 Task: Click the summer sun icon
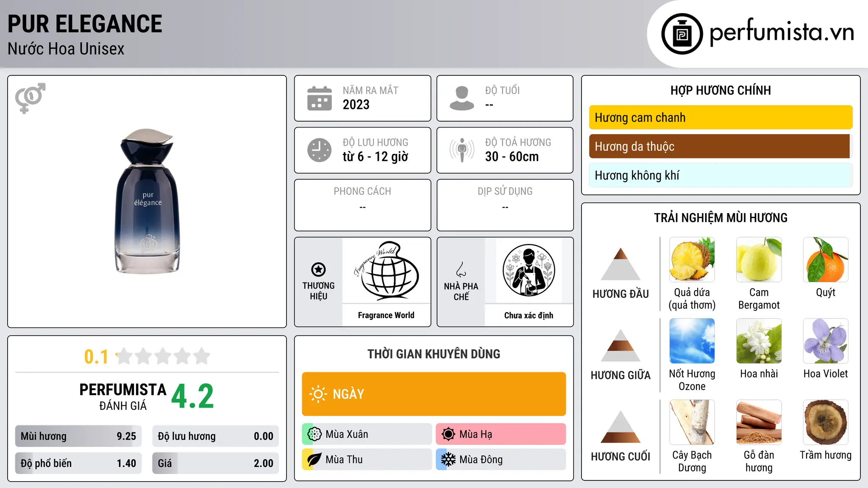pos(448,434)
